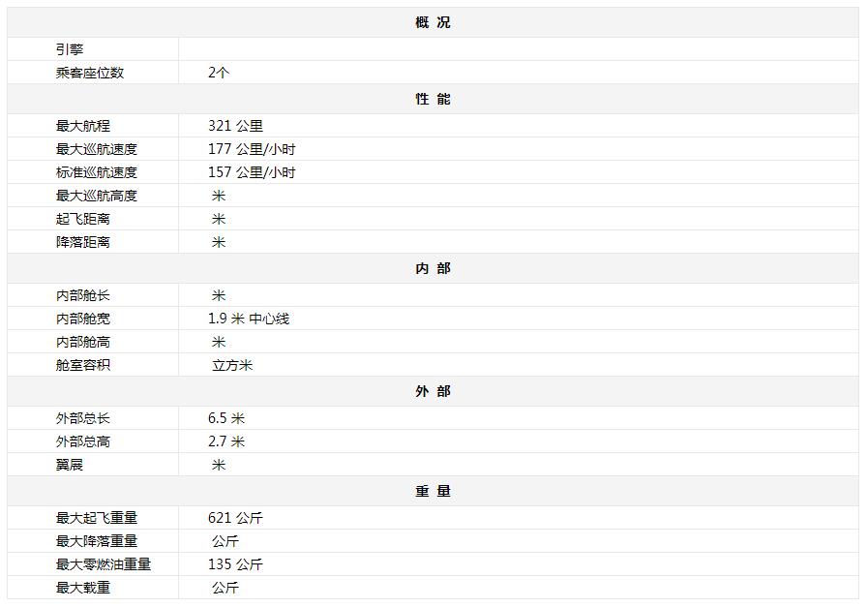The image size is (868, 608).
Task: Click the 最大零燃油重量 label
Action: click(x=104, y=564)
